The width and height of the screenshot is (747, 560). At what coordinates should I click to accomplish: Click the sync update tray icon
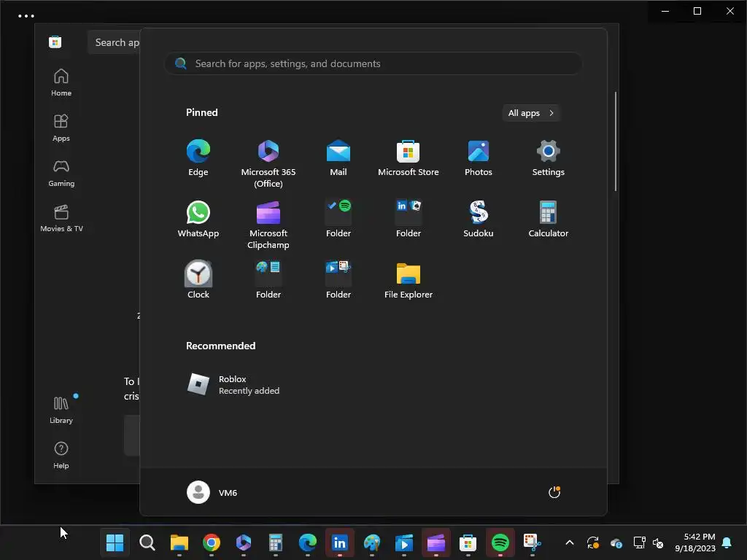(592, 542)
